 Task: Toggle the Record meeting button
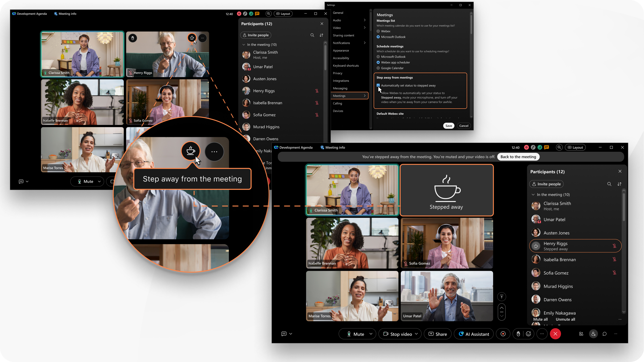click(x=503, y=334)
